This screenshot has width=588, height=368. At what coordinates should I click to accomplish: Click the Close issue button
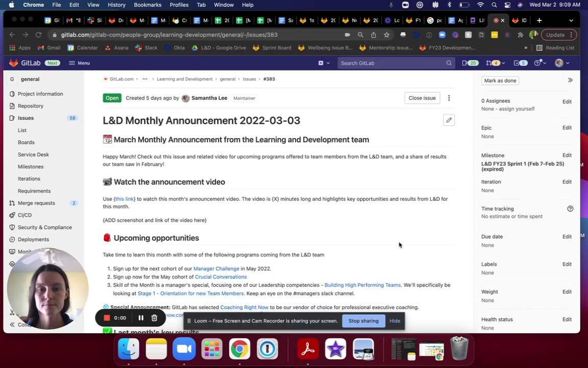[422, 98]
